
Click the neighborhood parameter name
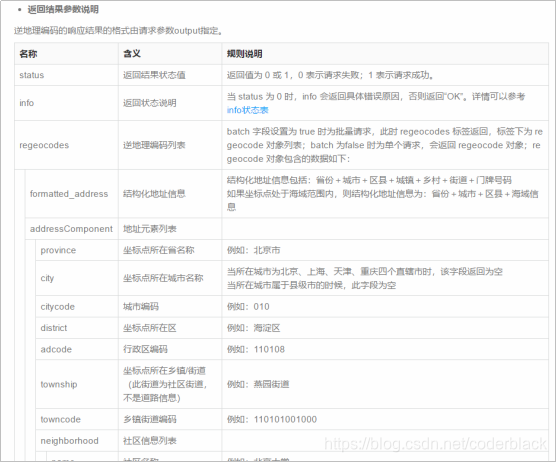70,441
